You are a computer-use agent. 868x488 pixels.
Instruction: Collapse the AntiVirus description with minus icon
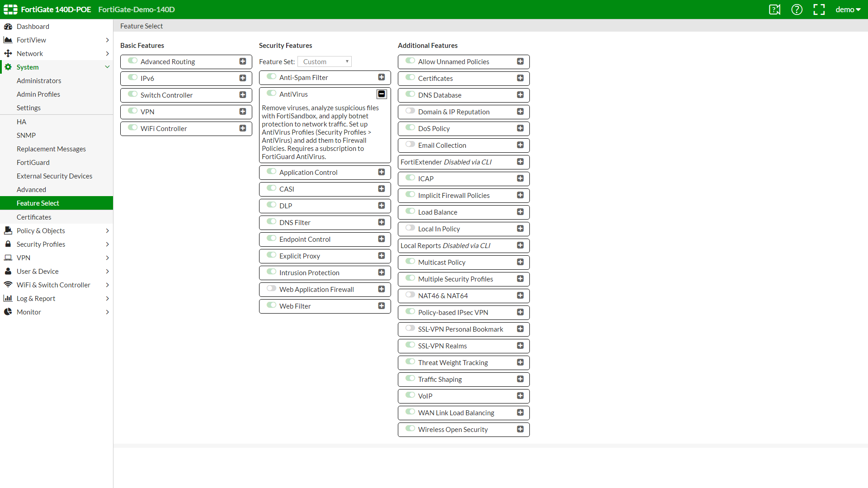point(382,94)
